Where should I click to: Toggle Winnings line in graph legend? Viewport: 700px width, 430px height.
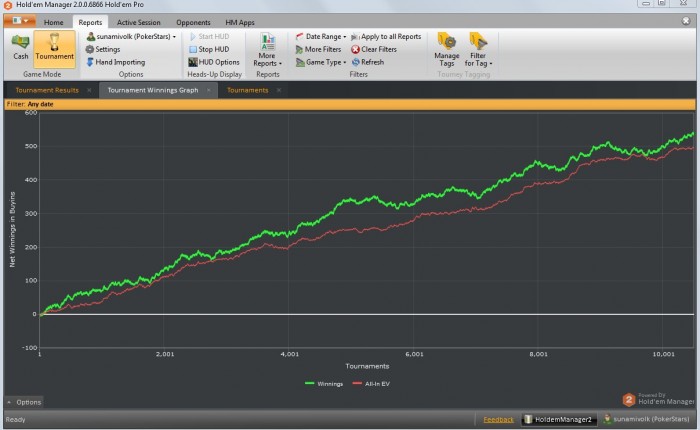[x=324, y=384]
